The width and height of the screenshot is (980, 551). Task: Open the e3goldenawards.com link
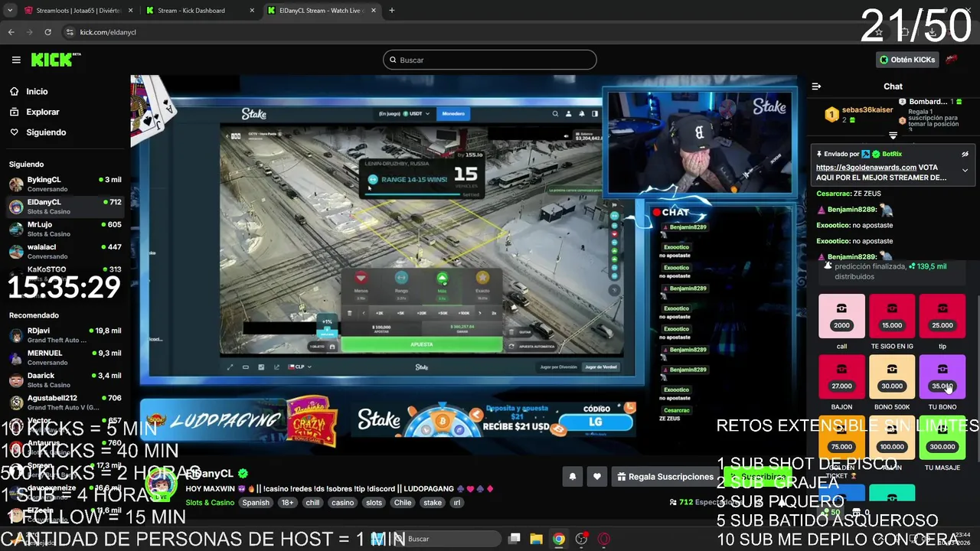click(866, 167)
